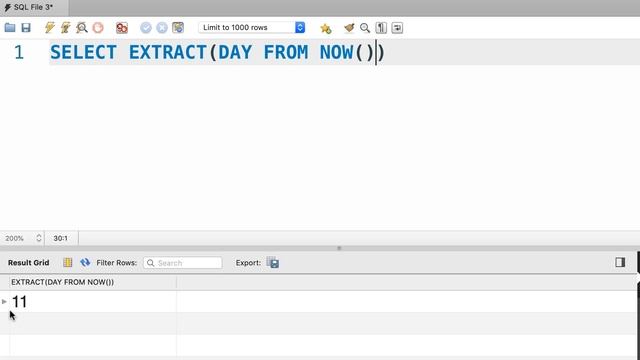Open the Limit to 1000 rows dropdown
This screenshot has width=640, height=360.
(252, 27)
